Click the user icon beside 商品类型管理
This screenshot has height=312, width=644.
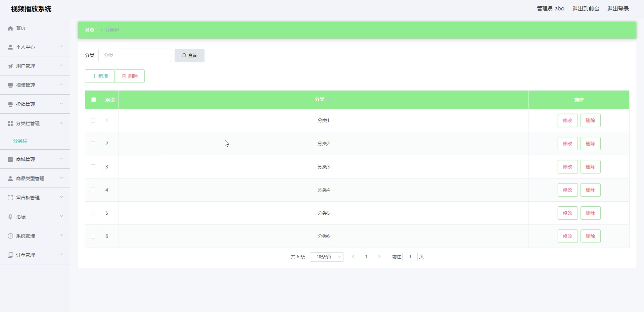point(10,179)
